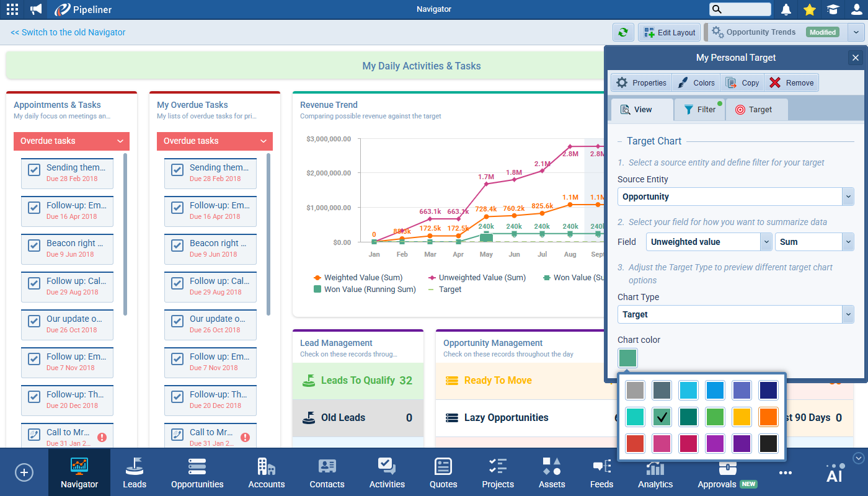Expand the Sum aggregation dropdown

(x=848, y=242)
